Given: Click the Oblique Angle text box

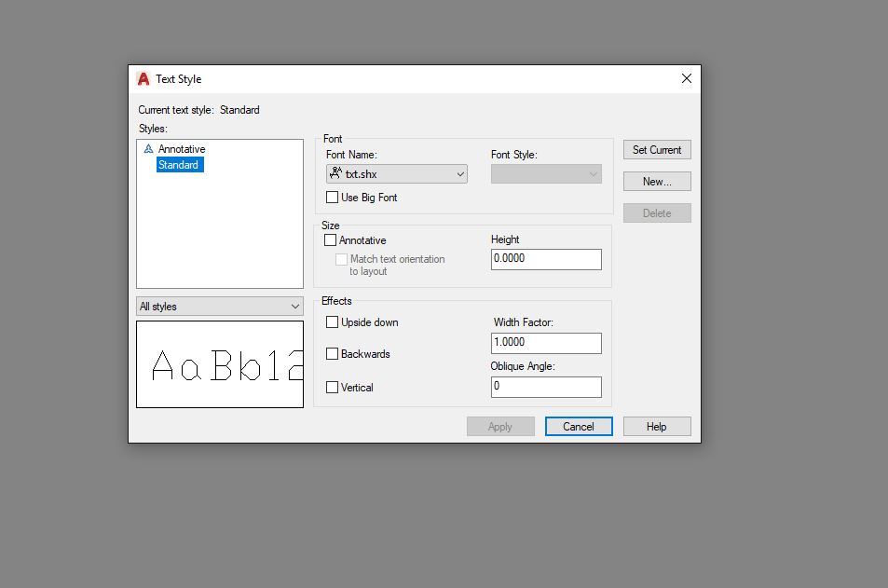Looking at the screenshot, I should 545,387.
